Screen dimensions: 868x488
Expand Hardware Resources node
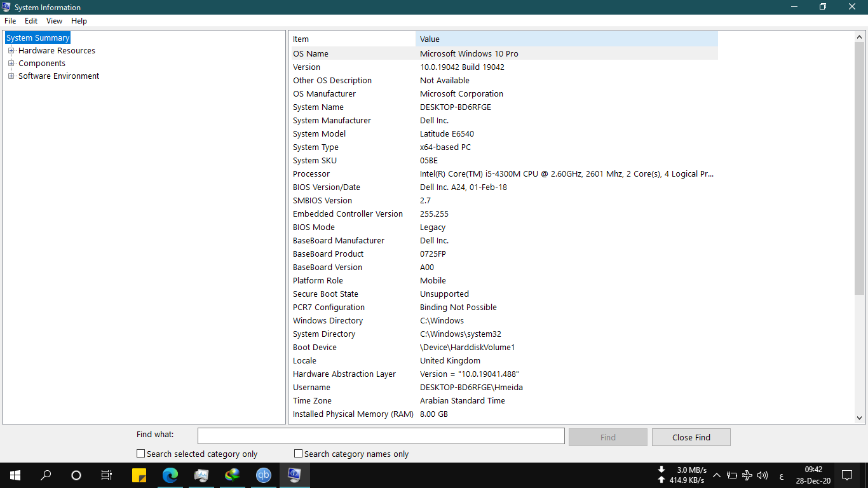point(11,51)
